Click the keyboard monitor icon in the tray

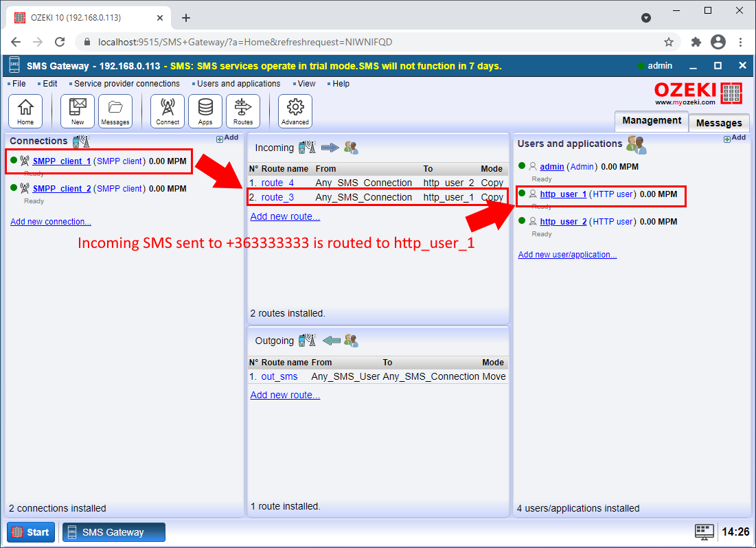[x=704, y=532]
